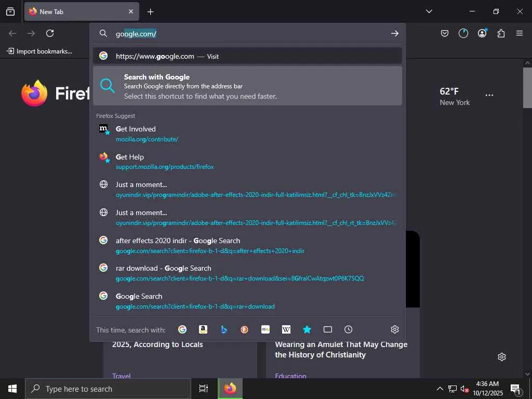Open after effects 2020 indir Google Search suggestion
The width and height of the screenshot is (532, 399).
coord(248,245)
